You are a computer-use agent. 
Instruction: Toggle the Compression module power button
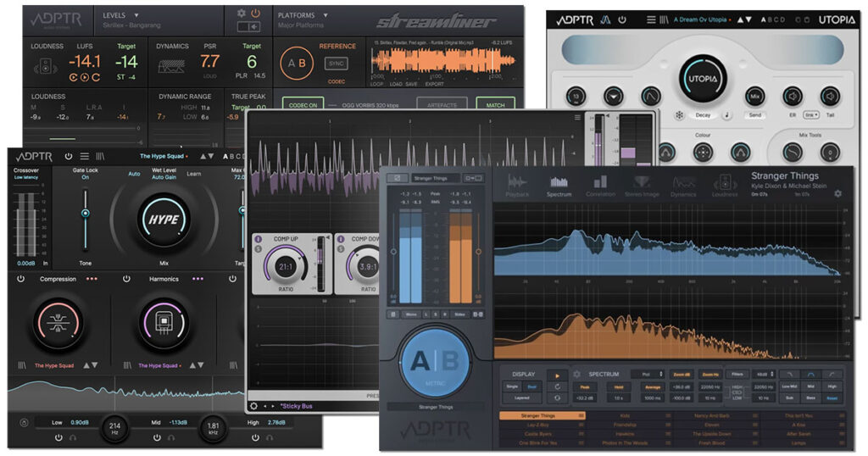click(20, 279)
